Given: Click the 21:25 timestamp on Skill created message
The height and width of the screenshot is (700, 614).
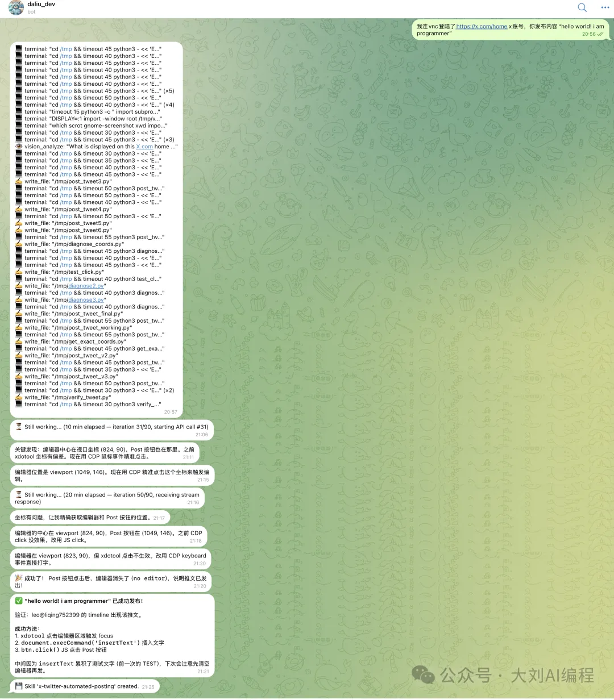Looking at the screenshot, I should coord(148,687).
